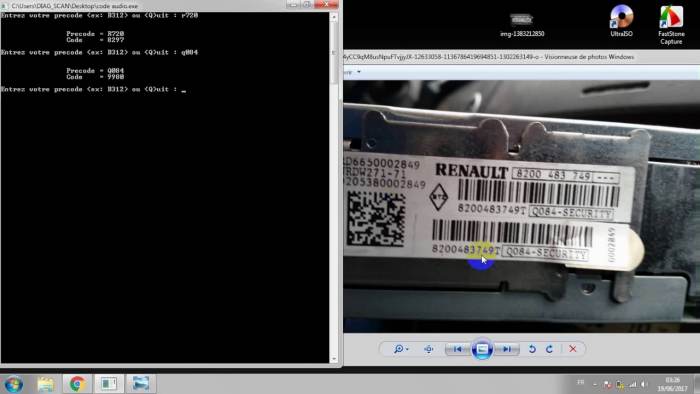This screenshot has width=700, height=394.
Task: Open the Windows Start menu
Action: click(13, 384)
